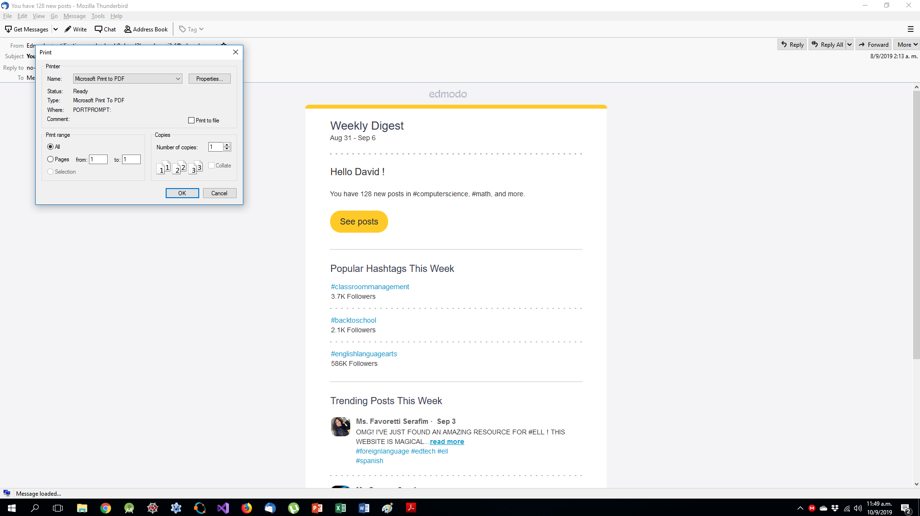Open uTorrent from taskbar
Viewport: 920px width, 516px height.
point(293,508)
